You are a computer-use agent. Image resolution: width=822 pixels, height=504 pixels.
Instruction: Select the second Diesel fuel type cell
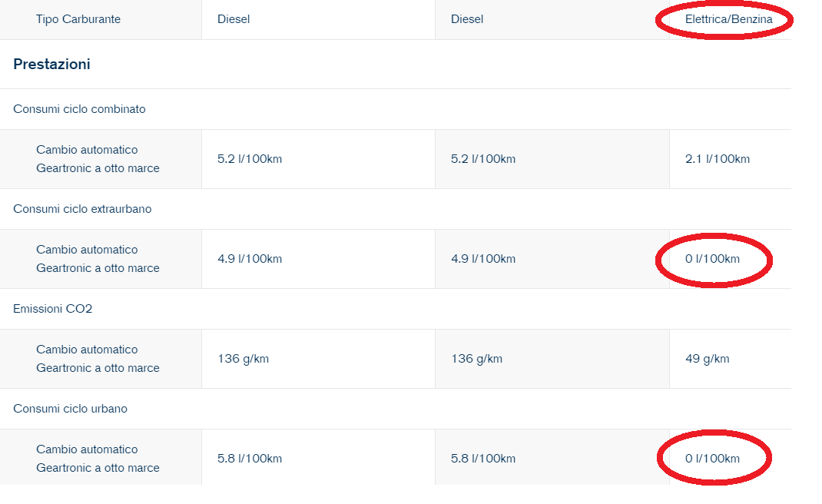click(466, 19)
